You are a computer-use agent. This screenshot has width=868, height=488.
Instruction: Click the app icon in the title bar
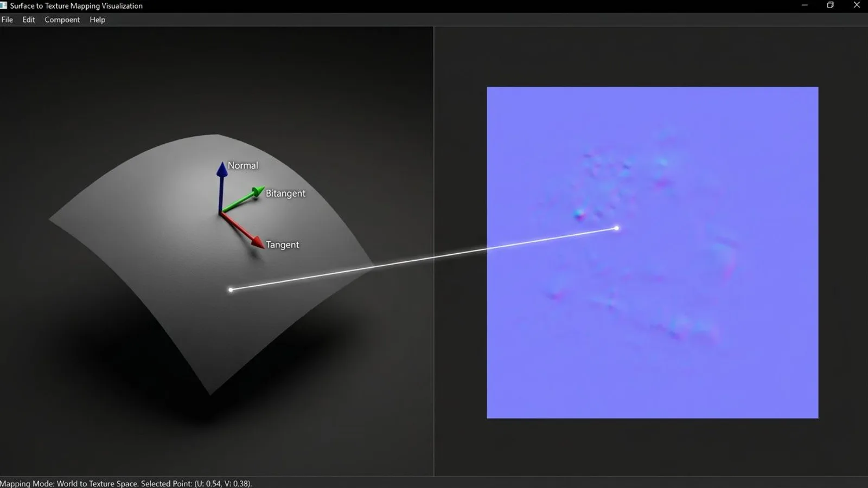pos(3,5)
